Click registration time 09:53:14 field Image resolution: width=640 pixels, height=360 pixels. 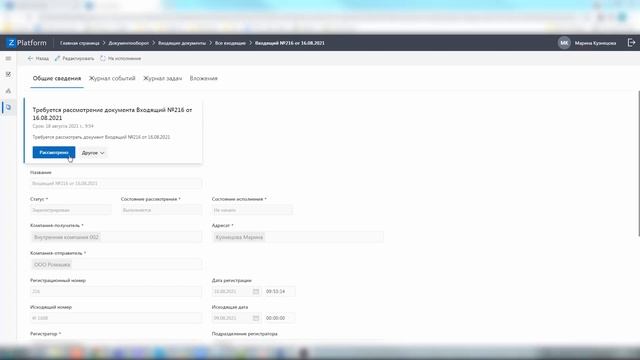[279, 291]
